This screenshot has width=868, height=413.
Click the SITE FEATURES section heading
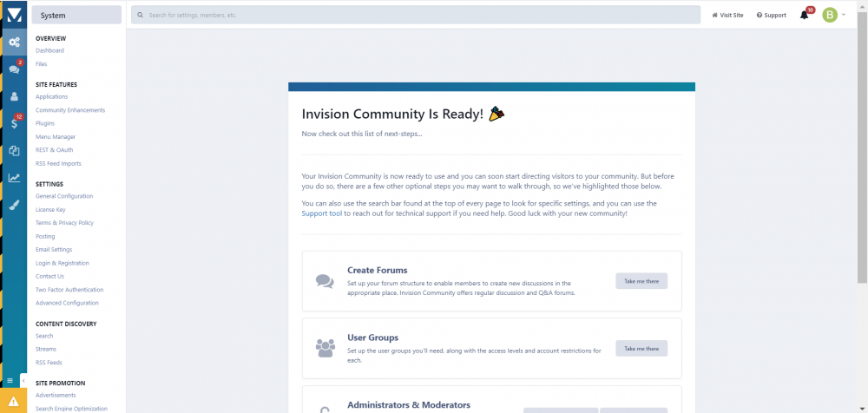click(56, 85)
